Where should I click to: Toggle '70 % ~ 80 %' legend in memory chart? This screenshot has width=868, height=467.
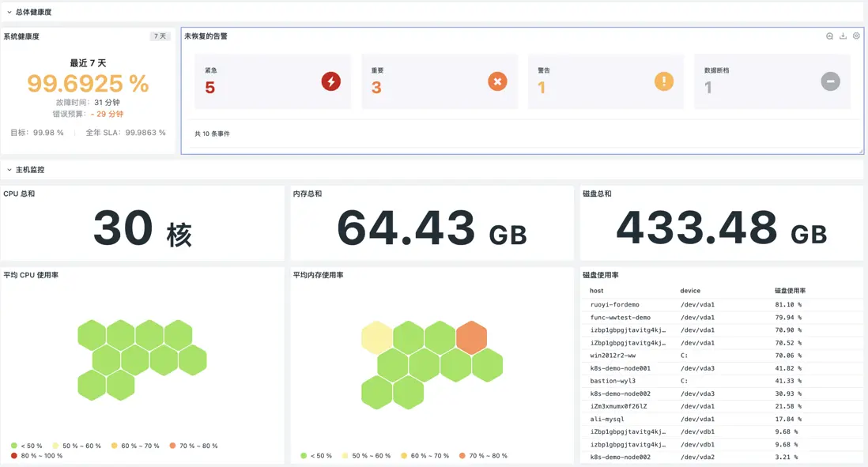tap(482, 456)
